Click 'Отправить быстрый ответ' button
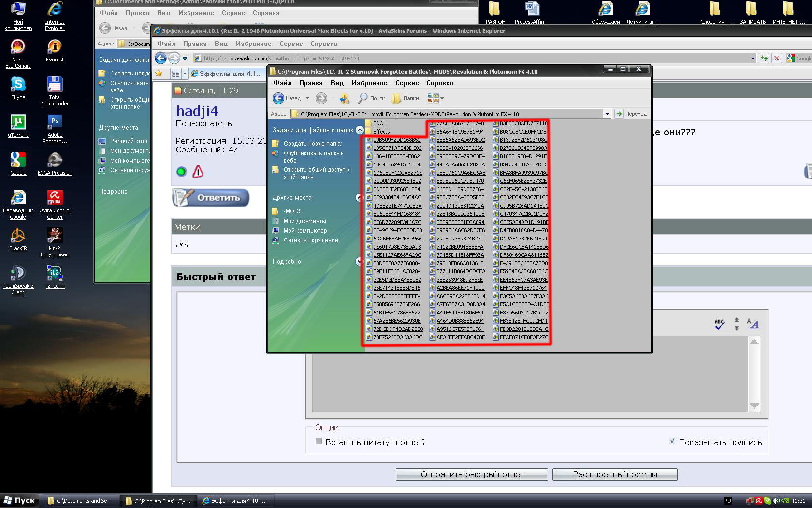 coord(472,474)
